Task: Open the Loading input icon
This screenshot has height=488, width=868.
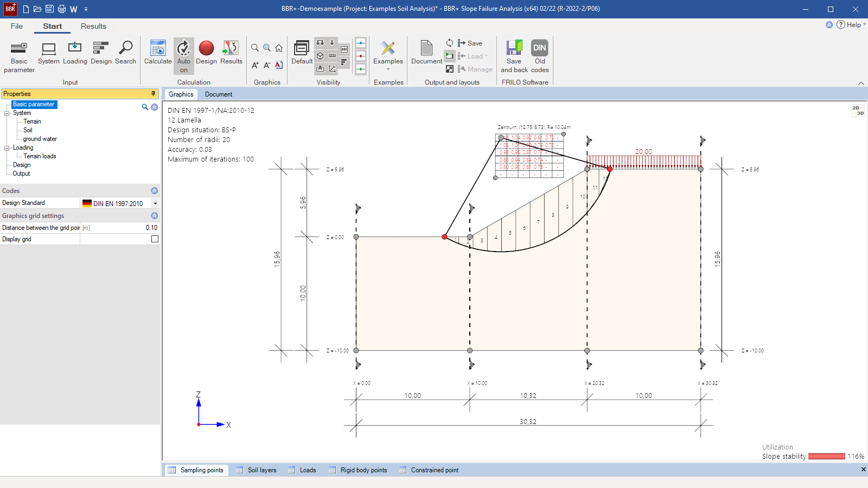Action: pos(75,53)
